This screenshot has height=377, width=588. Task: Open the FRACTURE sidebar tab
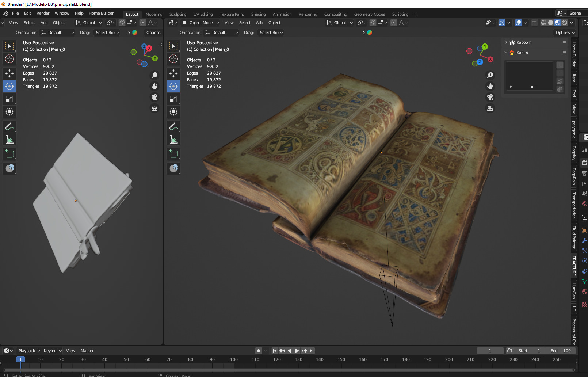tap(574, 266)
